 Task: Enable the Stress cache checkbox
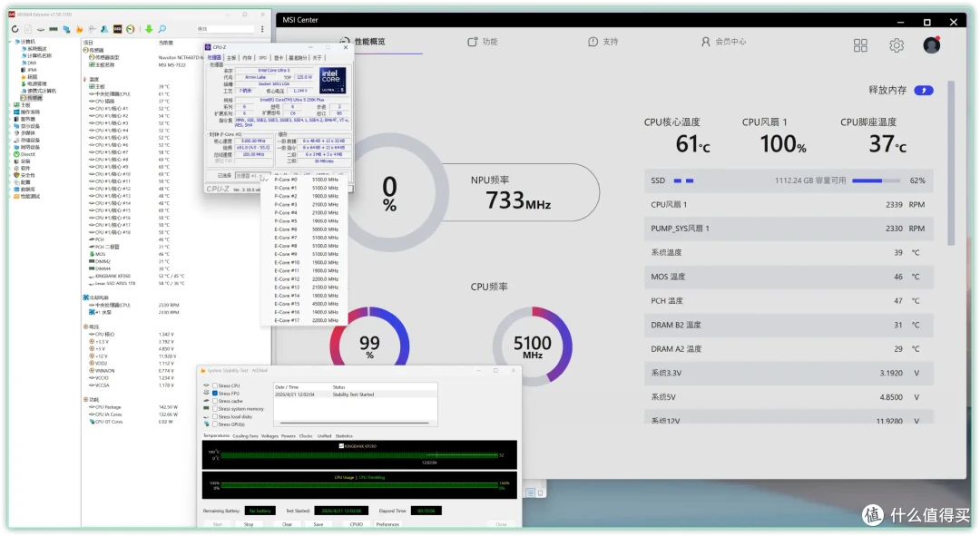coord(215,401)
